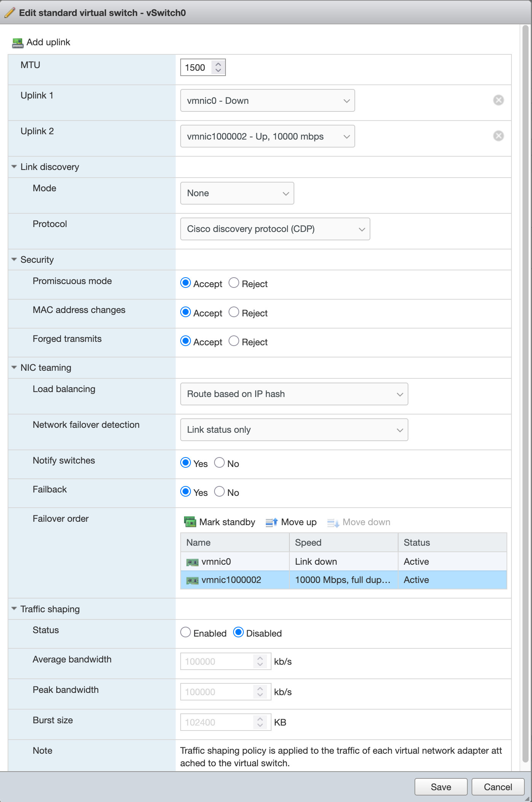Collapse the Security section
Screen dimensions: 532x802
(x=14, y=260)
